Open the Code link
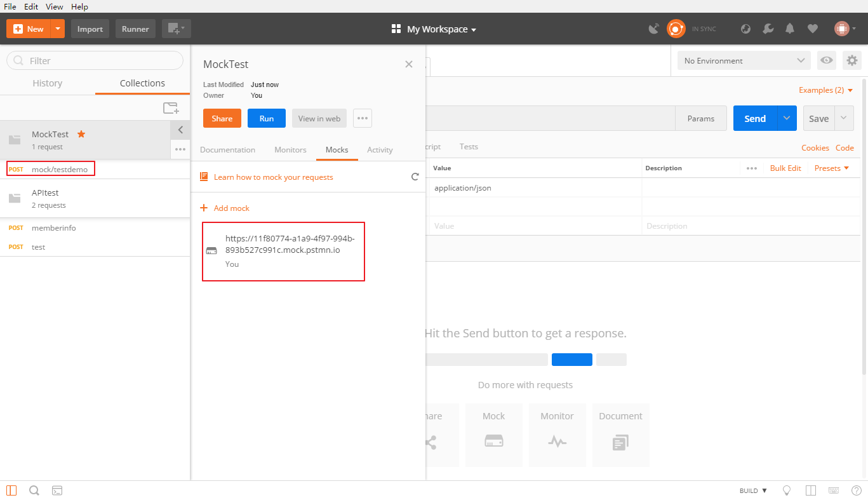 [x=845, y=148]
